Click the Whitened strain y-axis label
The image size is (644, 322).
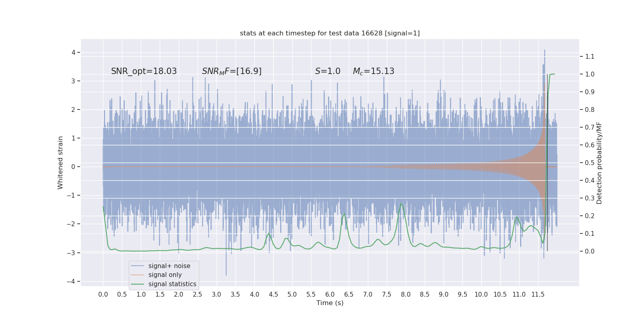point(60,163)
